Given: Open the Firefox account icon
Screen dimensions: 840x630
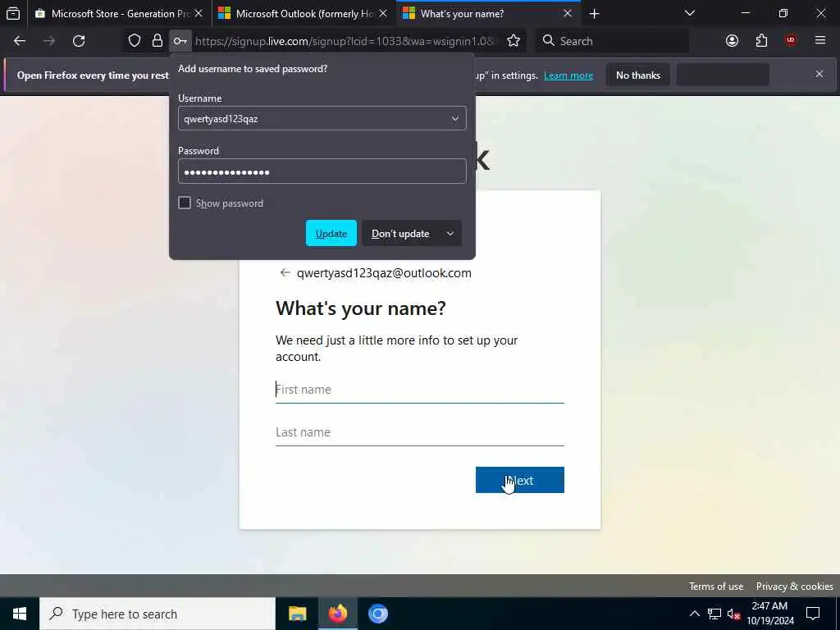Looking at the screenshot, I should coord(732,41).
